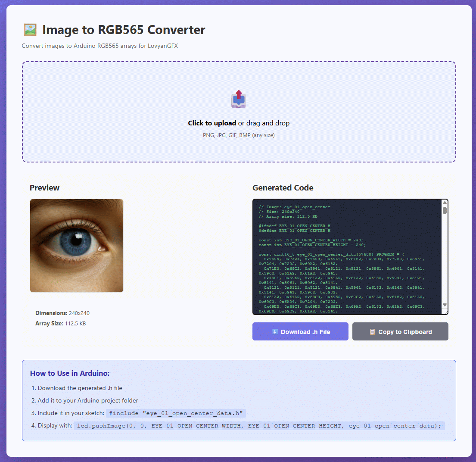The width and height of the screenshot is (476, 462).
Task: Click the lcd.pushImage code snippet
Action: [x=259, y=426]
